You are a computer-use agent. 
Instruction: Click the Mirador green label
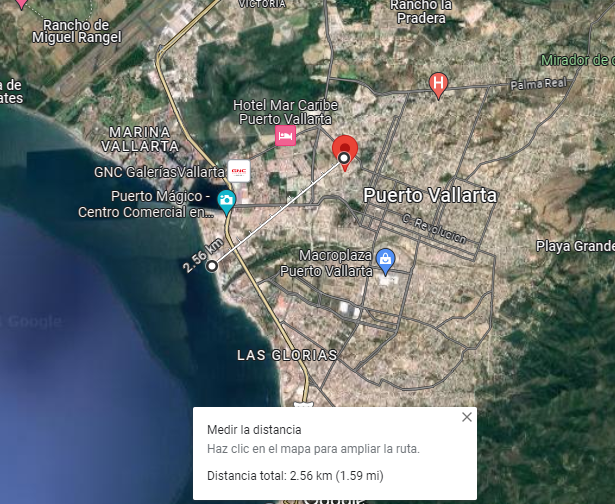pyautogui.click(x=578, y=60)
